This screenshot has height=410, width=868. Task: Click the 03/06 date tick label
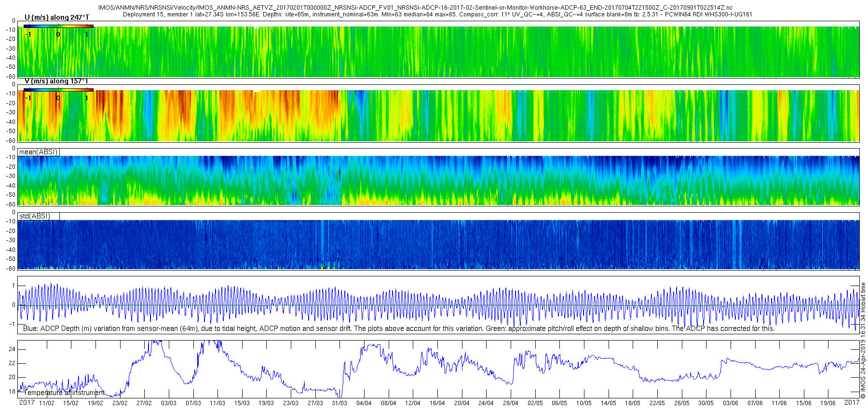point(731,403)
